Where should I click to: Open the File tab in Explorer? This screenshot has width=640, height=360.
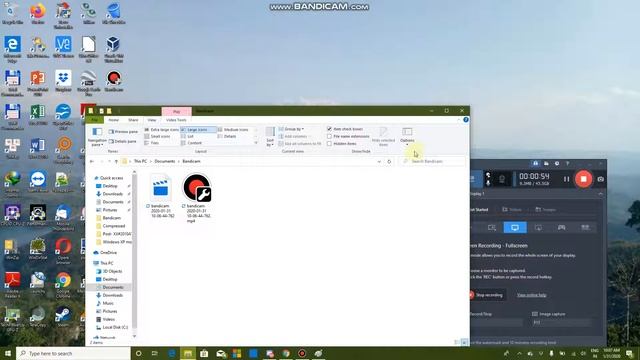(94, 120)
